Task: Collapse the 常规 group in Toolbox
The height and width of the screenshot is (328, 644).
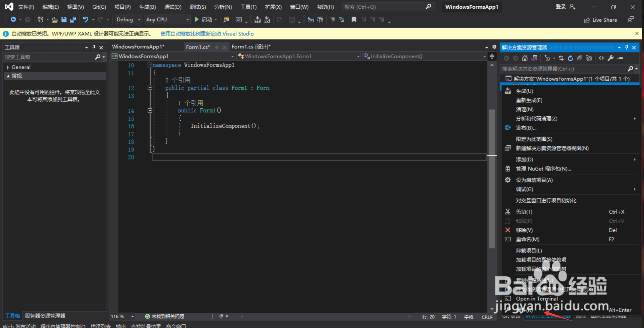Action: coord(8,76)
